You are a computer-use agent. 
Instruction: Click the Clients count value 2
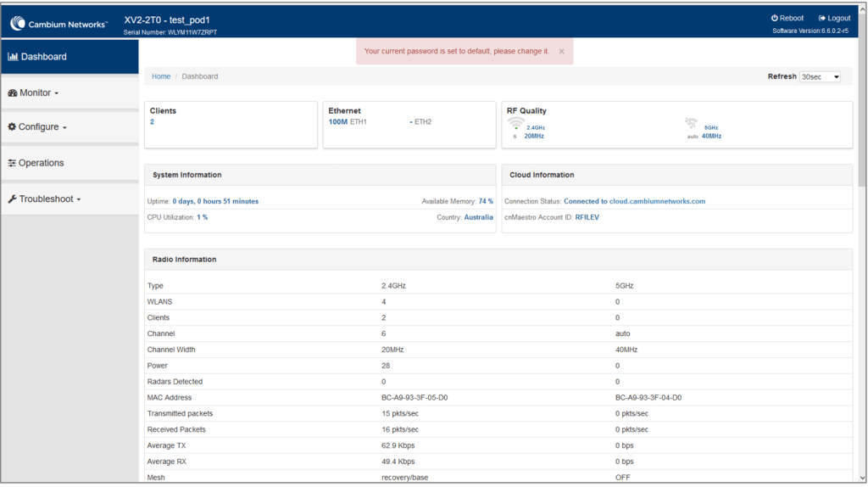pyautogui.click(x=152, y=122)
